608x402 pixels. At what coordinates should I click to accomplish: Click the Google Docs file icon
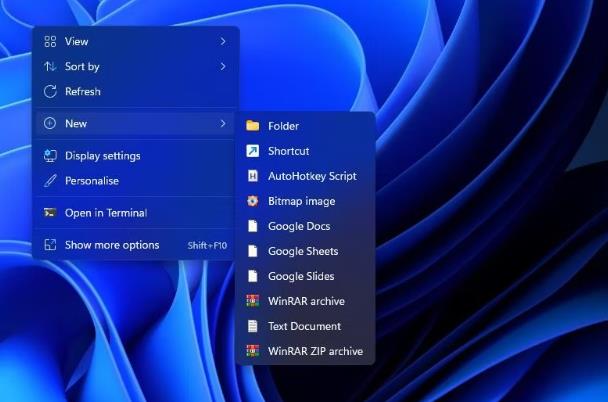252,226
